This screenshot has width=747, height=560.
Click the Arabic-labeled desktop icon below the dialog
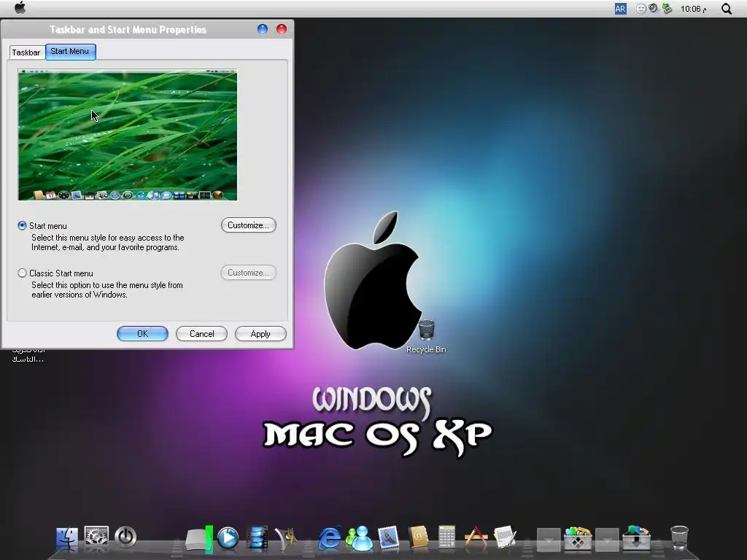(28, 355)
